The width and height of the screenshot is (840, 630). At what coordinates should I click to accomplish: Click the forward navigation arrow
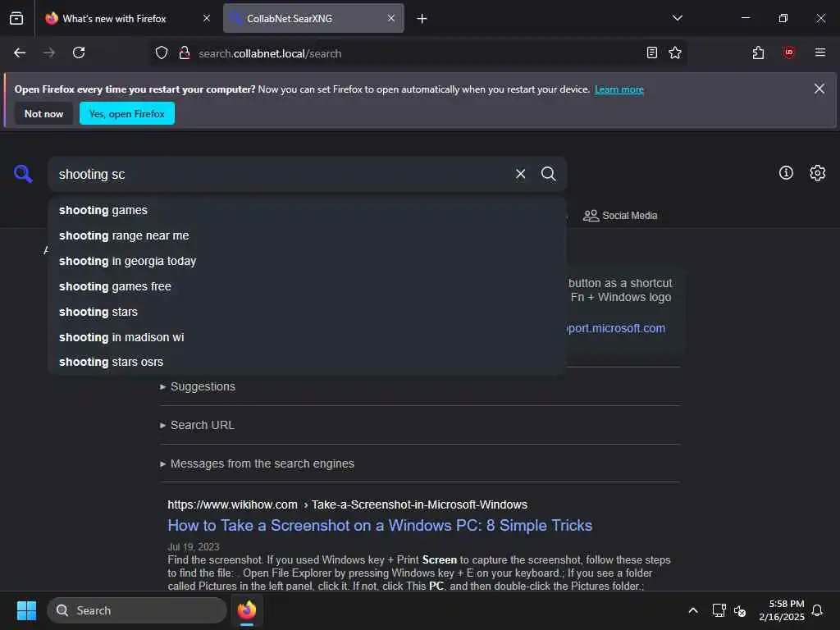pos(48,52)
